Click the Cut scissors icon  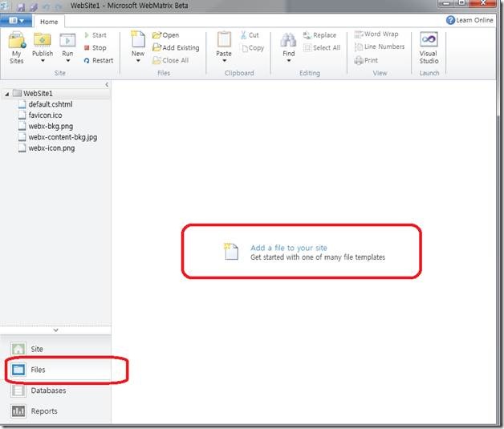pos(244,35)
